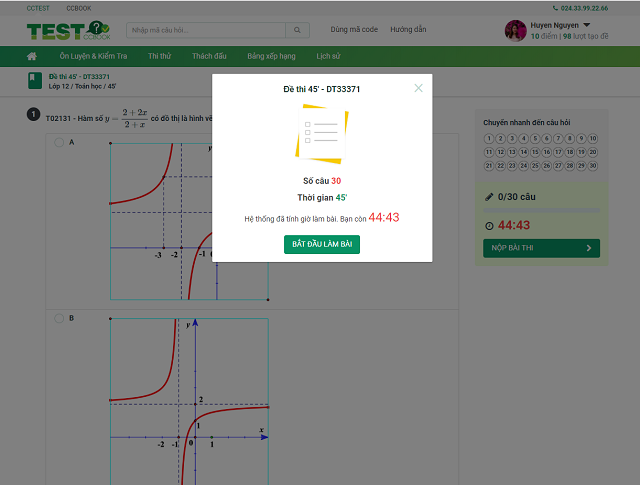Select answer option B radio button

(59, 318)
